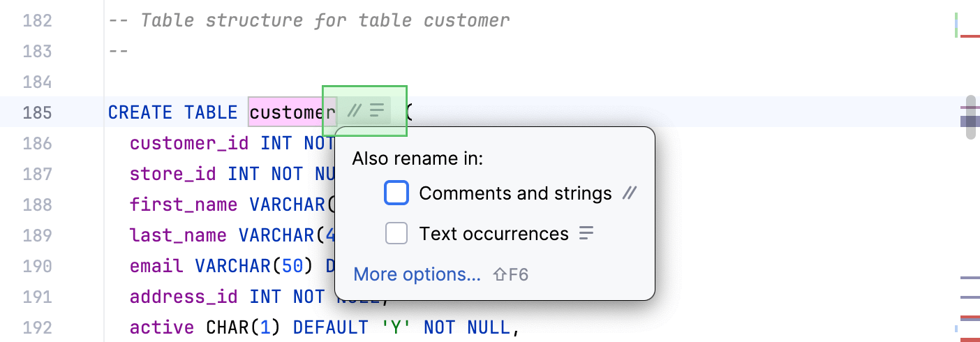Open the More options... link
Viewport: 980px width, 342px height.
(x=417, y=274)
